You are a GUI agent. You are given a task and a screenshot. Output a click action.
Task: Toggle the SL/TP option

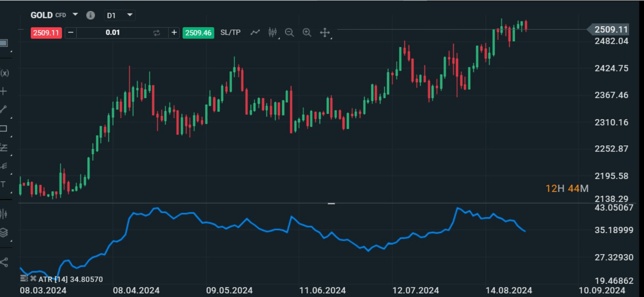click(x=230, y=33)
